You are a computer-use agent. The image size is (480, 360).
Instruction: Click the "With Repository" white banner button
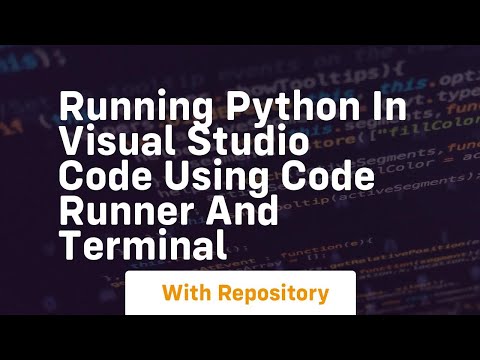click(240, 293)
